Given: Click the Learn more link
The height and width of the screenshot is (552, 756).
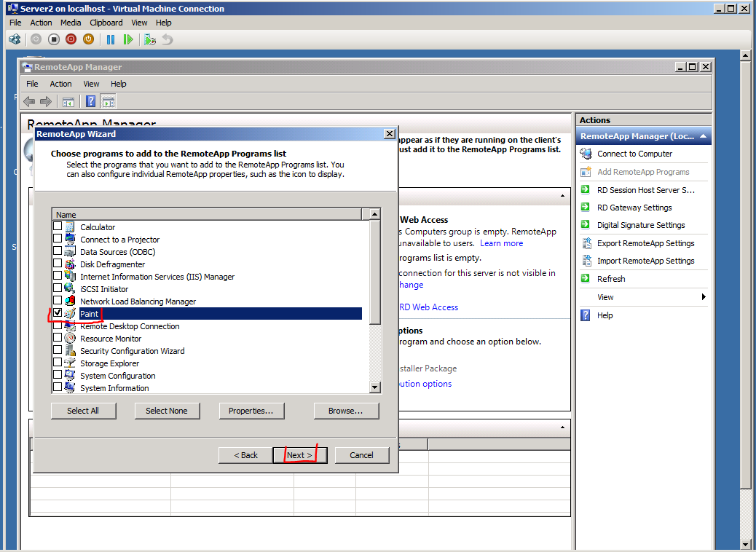Looking at the screenshot, I should (x=501, y=243).
